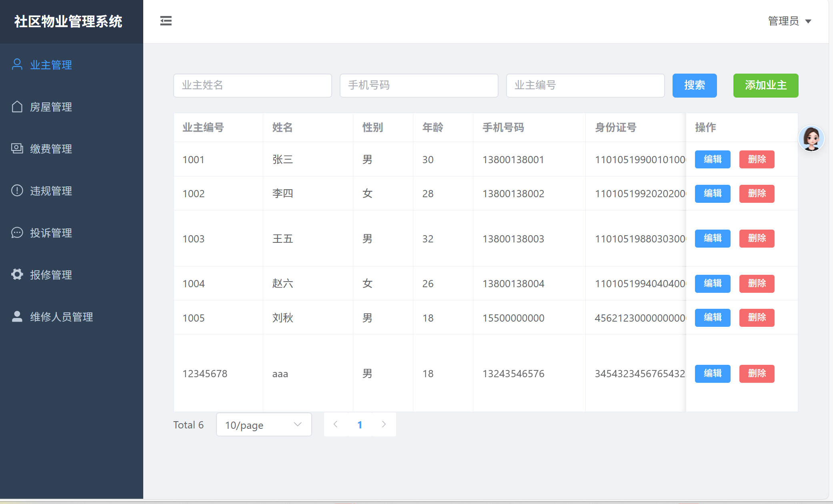Open 维修人员管理 menu item
Screen dimensions: 833x504
tap(61, 317)
